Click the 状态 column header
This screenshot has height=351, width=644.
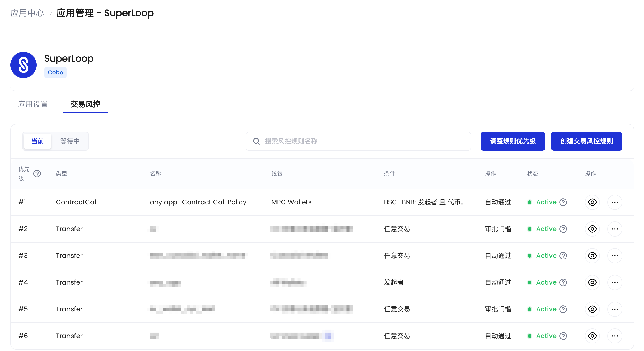pos(532,173)
